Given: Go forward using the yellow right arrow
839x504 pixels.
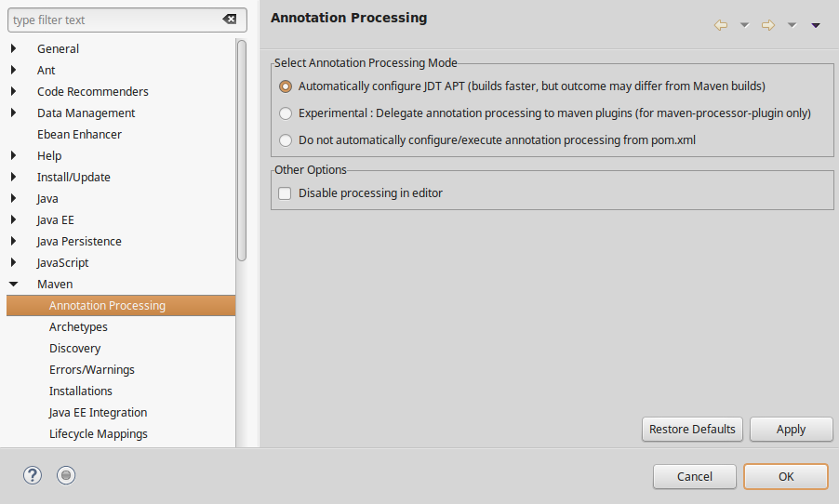Looking at the screenshot, I should coord(767,24).
